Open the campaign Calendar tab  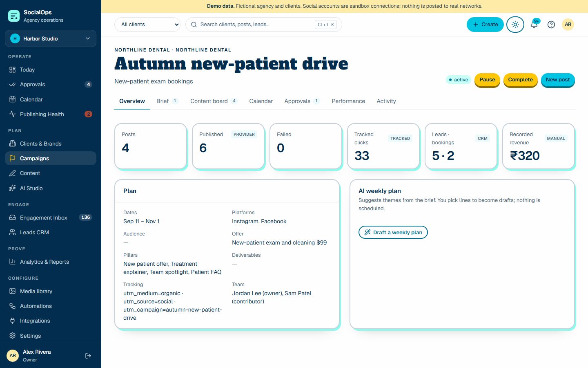261,101
